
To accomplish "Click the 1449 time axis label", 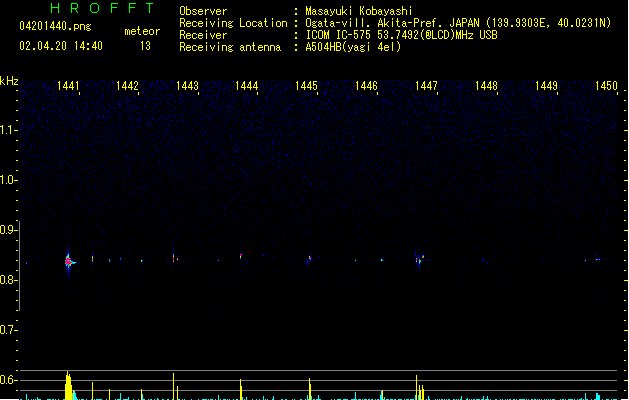I will [546, 86].
